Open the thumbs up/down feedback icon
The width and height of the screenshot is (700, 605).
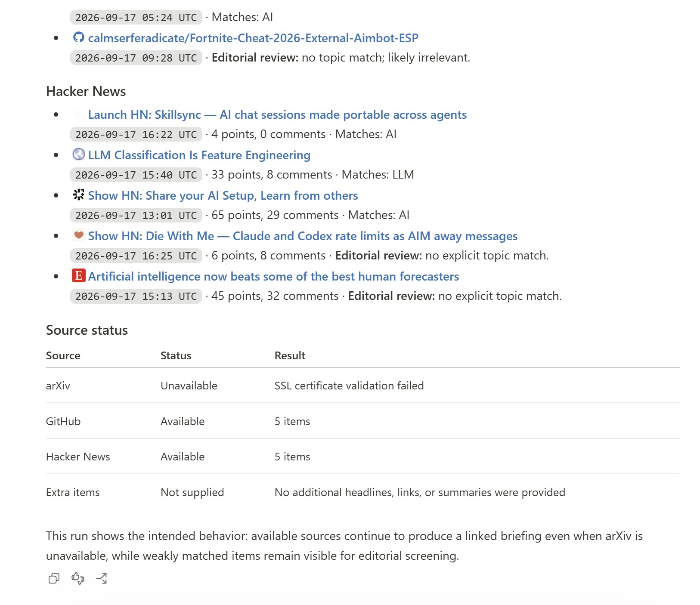[78, 578]
